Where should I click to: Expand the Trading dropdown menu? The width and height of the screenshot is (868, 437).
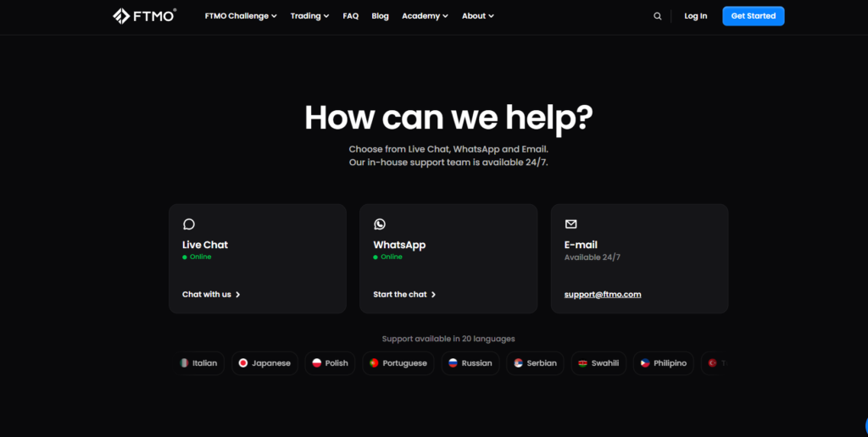tap(309, 16)
